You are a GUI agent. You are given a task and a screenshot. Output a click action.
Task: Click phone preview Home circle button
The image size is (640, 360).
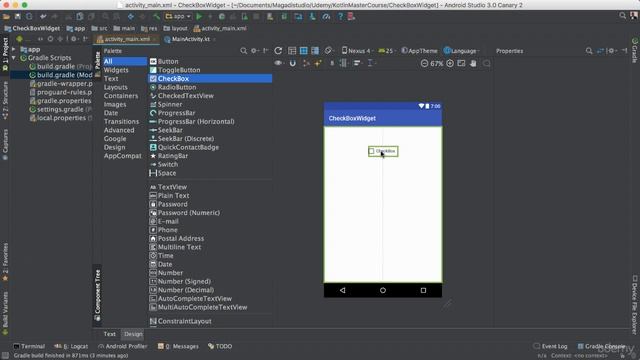pyautogui.click(x=382, y=290)
